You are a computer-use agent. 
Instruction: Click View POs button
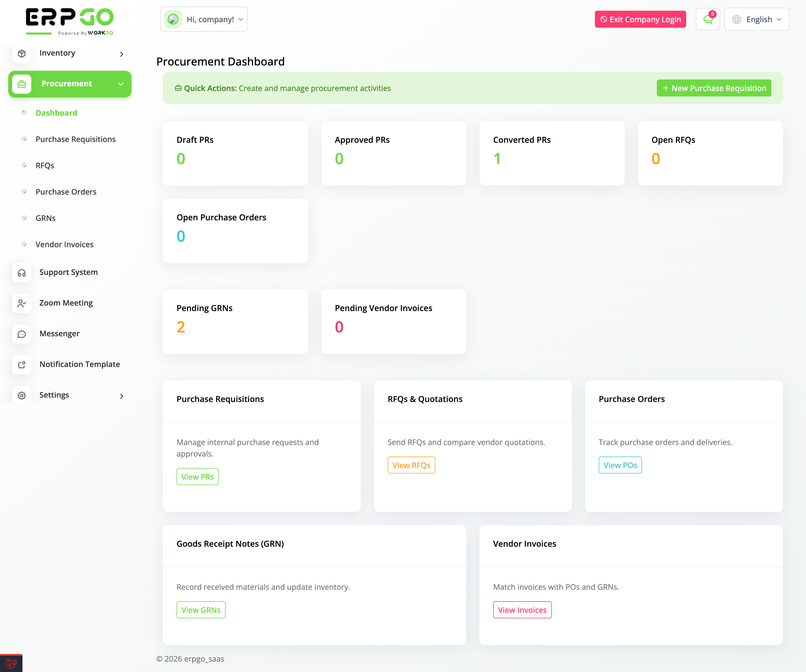(x=620, y=465)
